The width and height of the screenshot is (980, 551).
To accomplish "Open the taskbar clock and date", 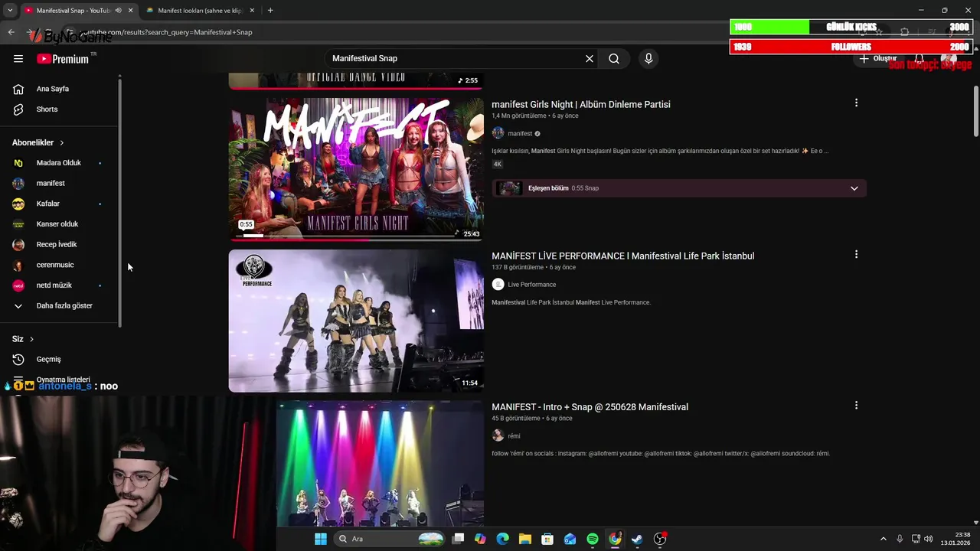I will click(955, 539).
